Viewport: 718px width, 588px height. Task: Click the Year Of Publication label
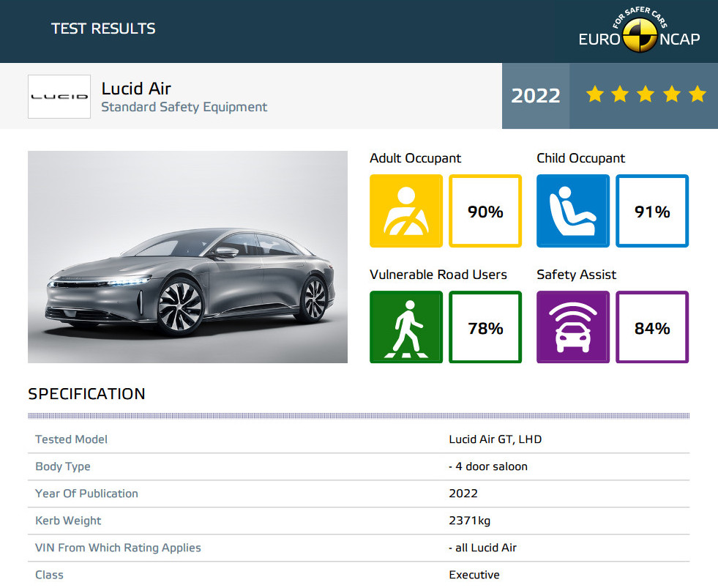(x=86, y=494)
